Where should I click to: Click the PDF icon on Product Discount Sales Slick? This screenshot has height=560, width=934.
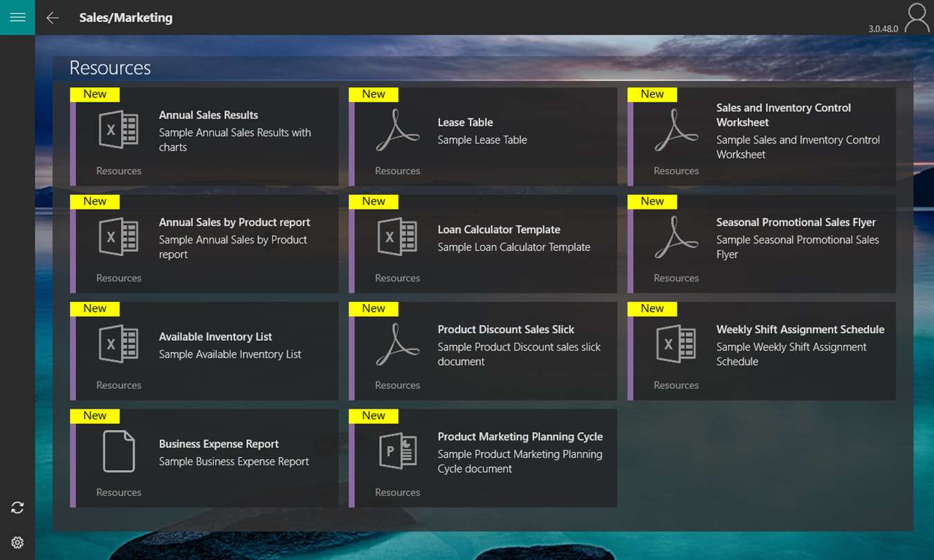(x=398, y=344)
